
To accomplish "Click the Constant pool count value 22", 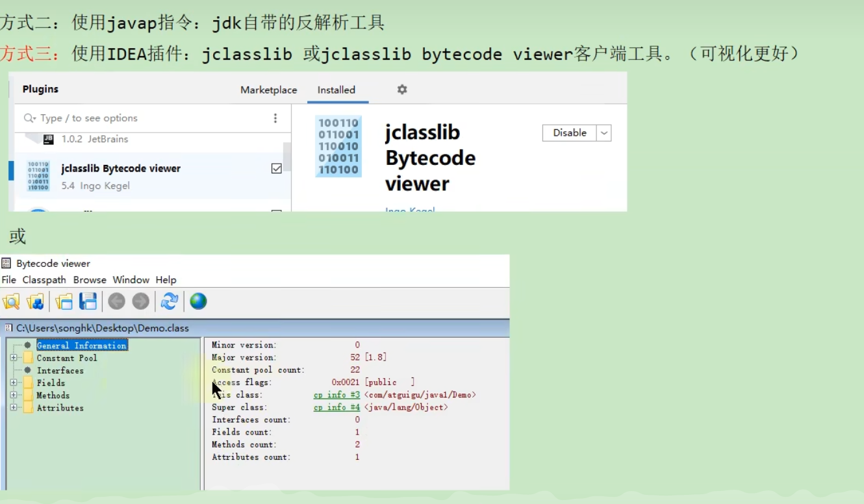I will pos(355,370).
